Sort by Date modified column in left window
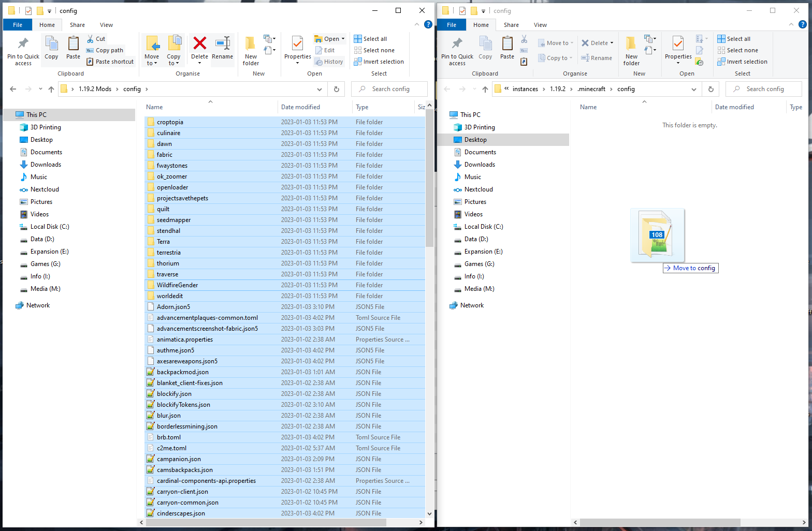The width and height of the screenshot is (812, 531). point(314,107)
